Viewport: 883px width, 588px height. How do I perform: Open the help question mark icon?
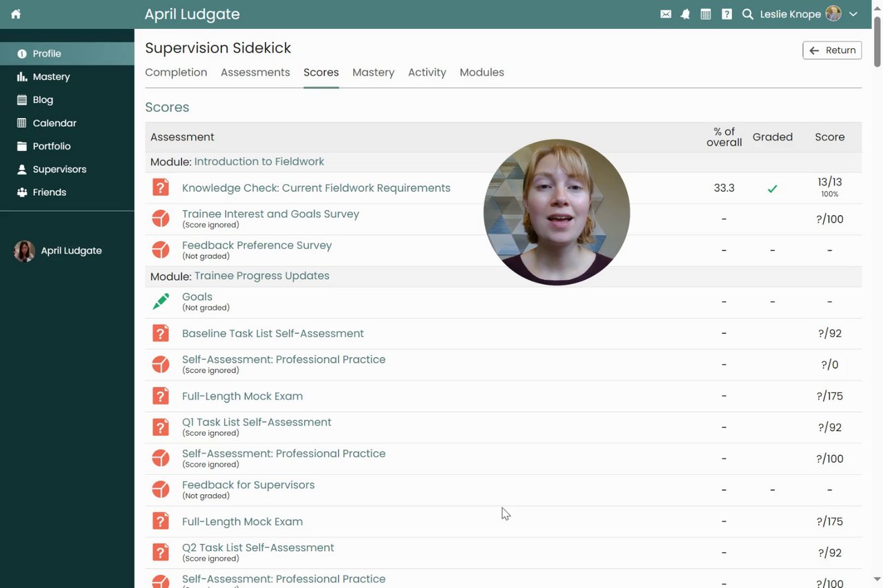(726, 14)
